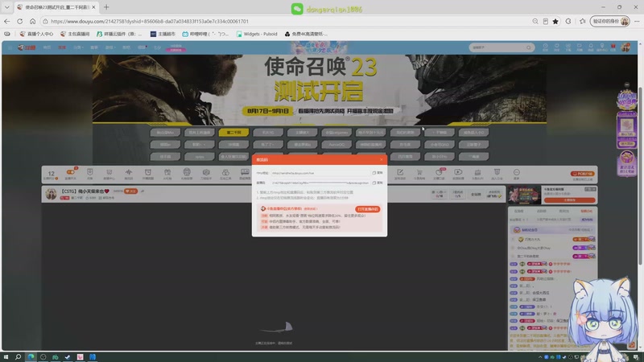Open the 主包直播间 bookmark
The image size is (644, 362).
tap(75, 34)
